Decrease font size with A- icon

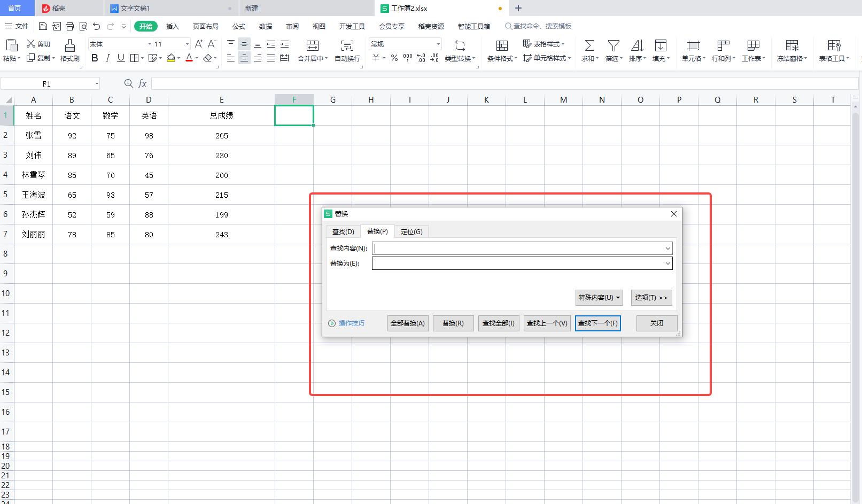212,44
